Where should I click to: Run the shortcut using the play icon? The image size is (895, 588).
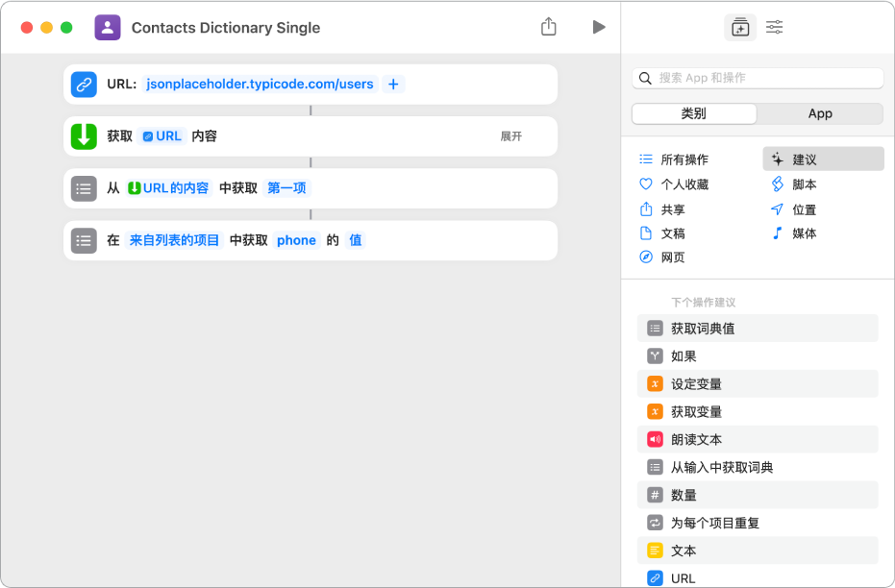click(599, 27)
